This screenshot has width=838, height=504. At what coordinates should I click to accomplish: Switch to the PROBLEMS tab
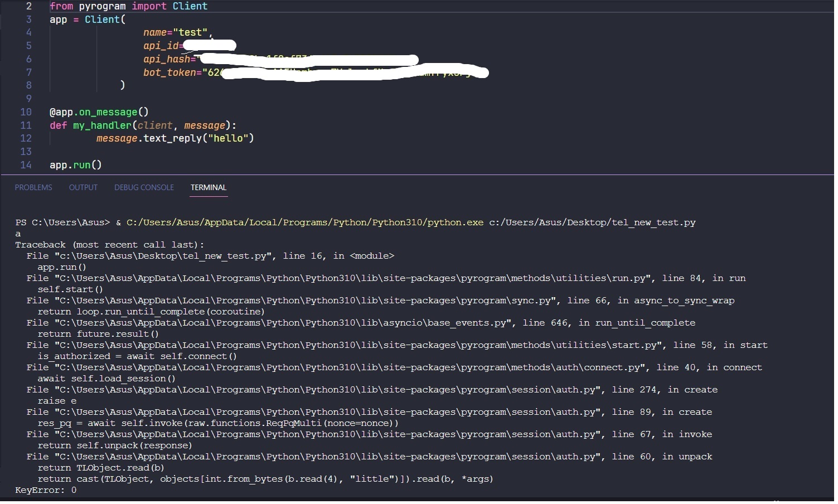click(x=33, y=187)
